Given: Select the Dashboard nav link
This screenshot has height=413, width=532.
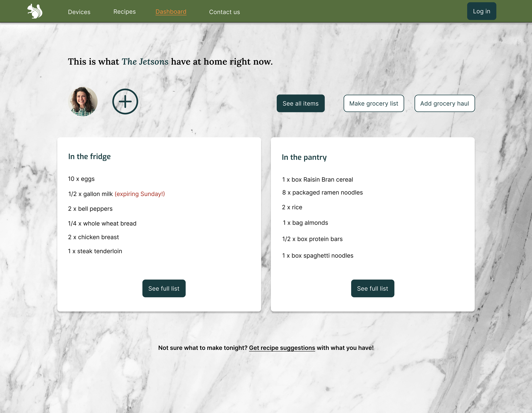Looking at the screenshot, I should coord(171,12).
